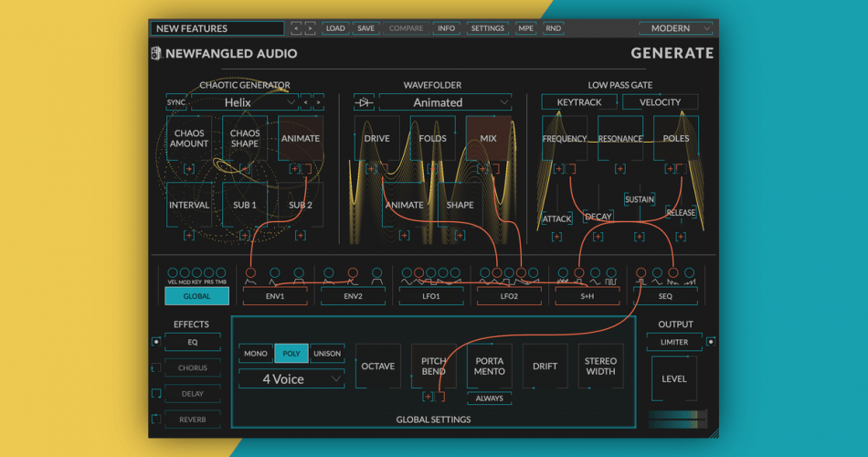Toggle the Limiter enable box
The image size is (868, 457).
tap(711, 342)
